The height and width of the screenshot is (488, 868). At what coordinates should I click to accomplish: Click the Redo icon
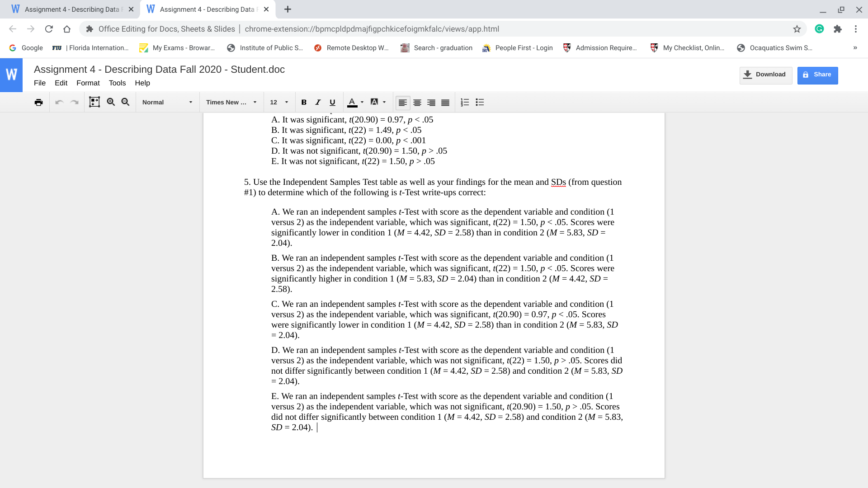point(74,102)
